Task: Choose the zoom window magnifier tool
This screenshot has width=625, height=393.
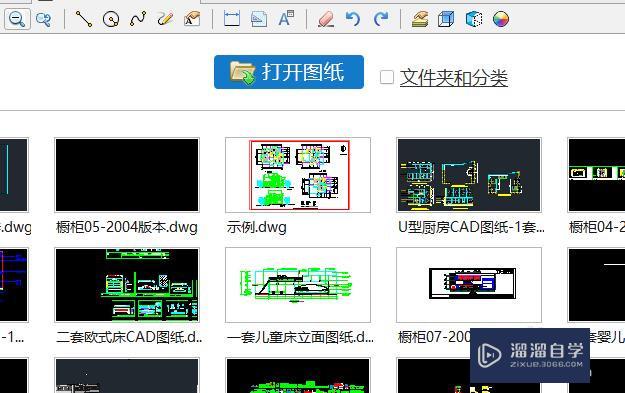Action: point(43,19)
